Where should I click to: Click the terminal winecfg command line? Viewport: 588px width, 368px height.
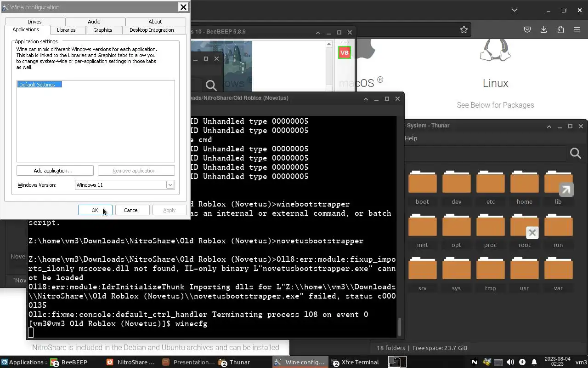coord(118,324)
